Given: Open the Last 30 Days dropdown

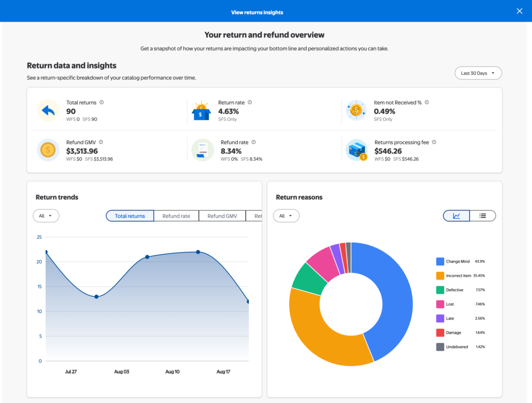Looking at the screenshot, I should (478, 73).
